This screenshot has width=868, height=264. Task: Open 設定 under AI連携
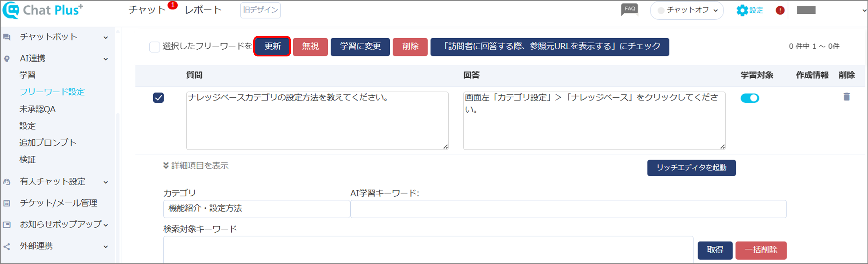click(x=27, y=126)
